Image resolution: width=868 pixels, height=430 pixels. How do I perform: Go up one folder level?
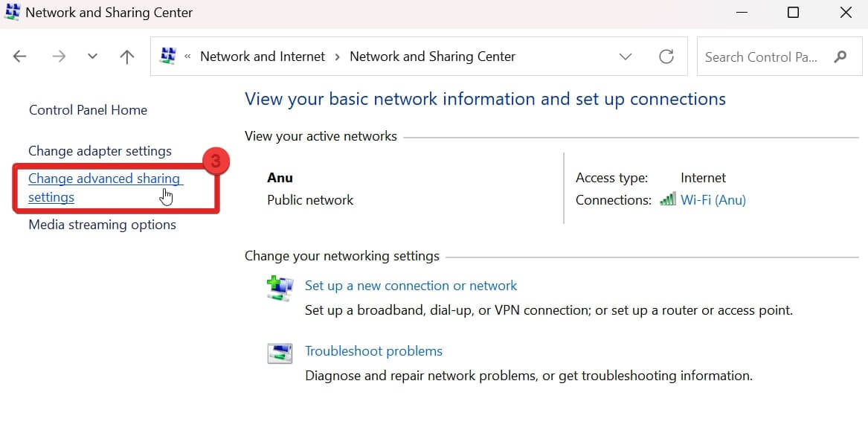click(127, 57)
